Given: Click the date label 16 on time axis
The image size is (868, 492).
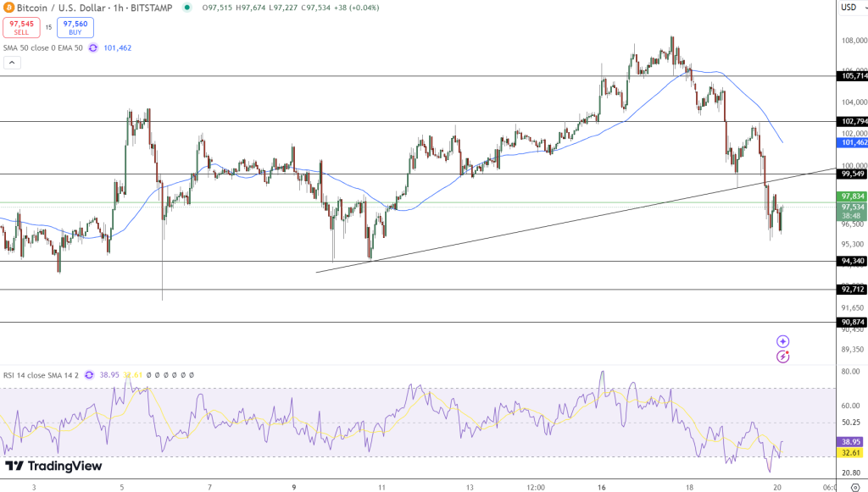Looking at the screenshot, I should click(602, 487).
